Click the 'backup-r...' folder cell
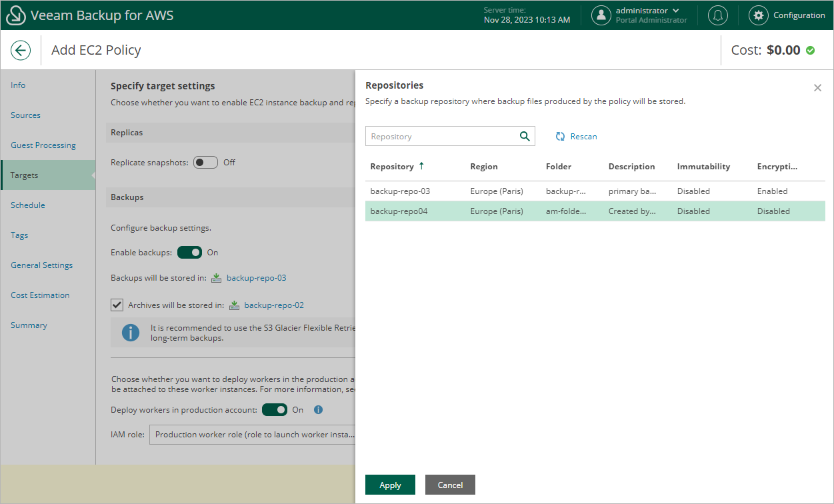 [x=566, y=191]
